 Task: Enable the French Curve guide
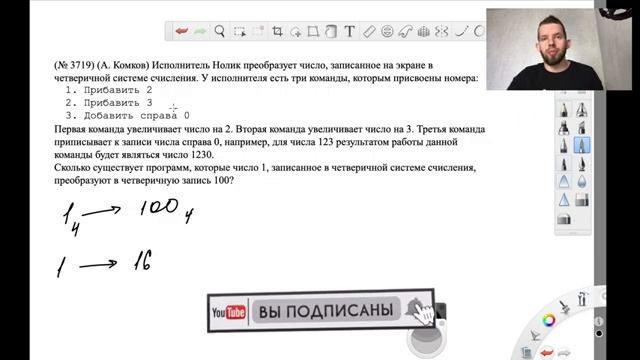click(x=405, y=31)
